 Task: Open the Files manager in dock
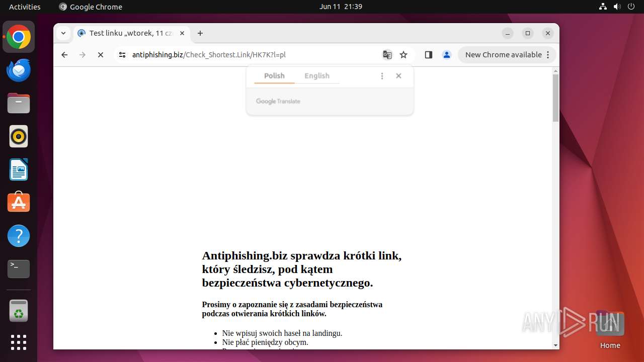tap(19, 104)
